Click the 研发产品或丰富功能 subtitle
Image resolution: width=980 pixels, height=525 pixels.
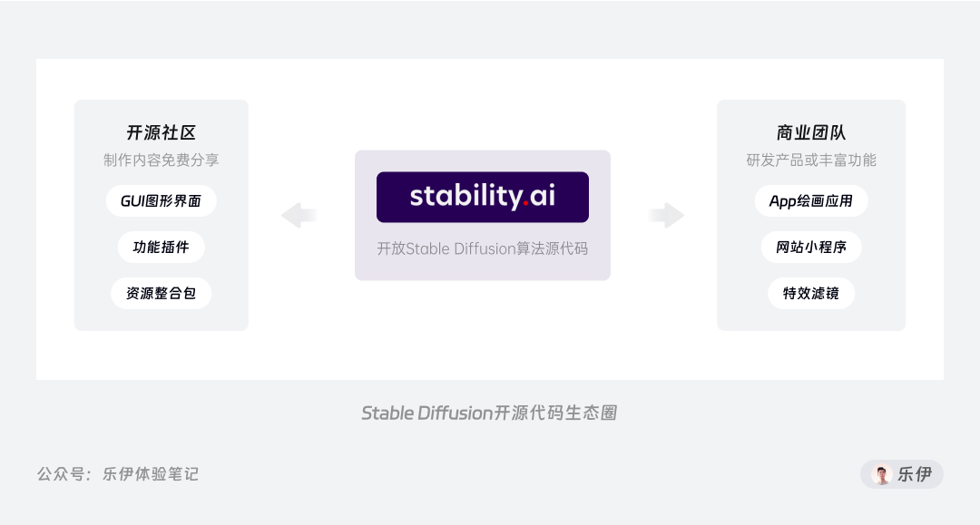811,160
